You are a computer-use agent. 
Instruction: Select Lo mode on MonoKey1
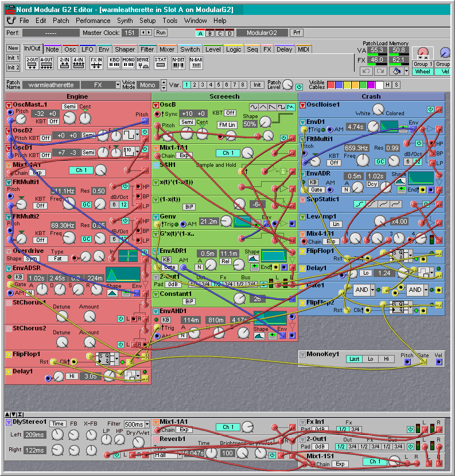pyautogui.click(x=370, y=359)
